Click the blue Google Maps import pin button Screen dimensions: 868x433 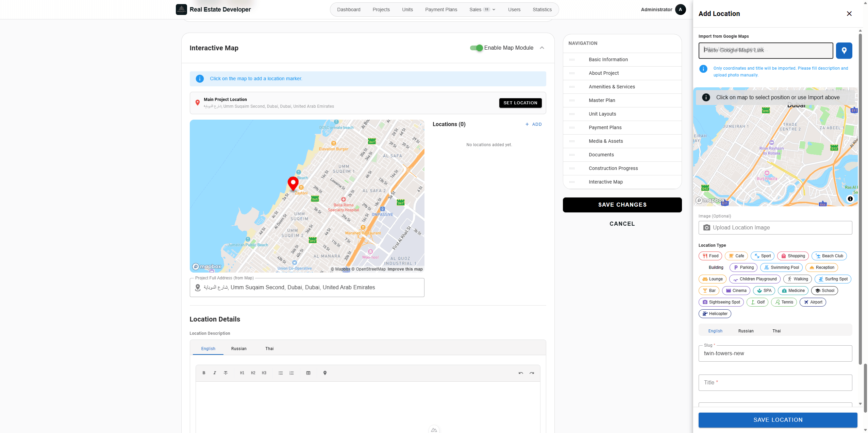click(x=844, y=51)
